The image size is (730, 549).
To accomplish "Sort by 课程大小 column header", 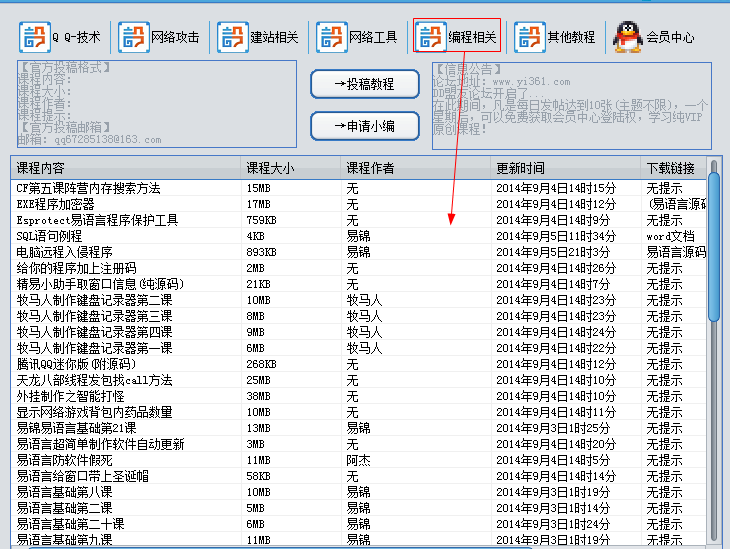I will [x=291, y=168].
